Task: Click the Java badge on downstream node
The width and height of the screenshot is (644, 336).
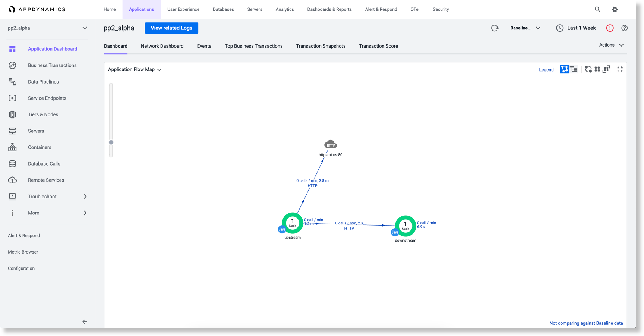Action: click(395, 232)
